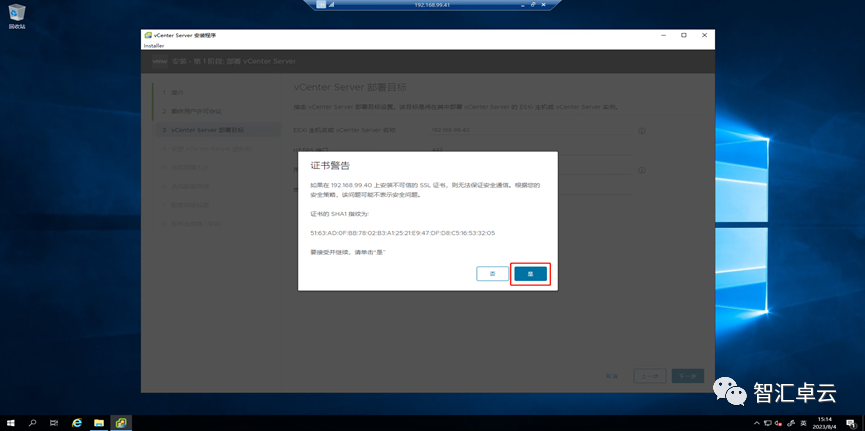
Task: Click the 下一步 next button
Action: click(x=687, y=376)
